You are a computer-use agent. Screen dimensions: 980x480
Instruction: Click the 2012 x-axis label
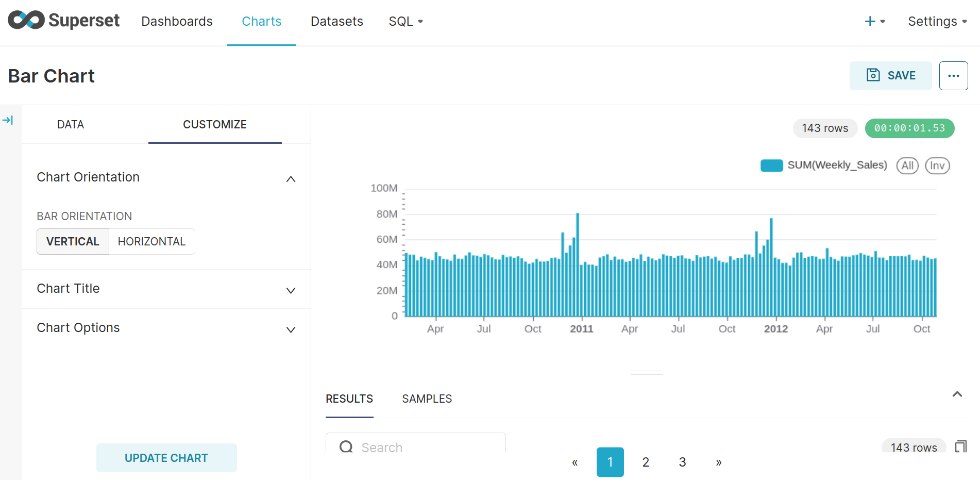click(776, 329)
